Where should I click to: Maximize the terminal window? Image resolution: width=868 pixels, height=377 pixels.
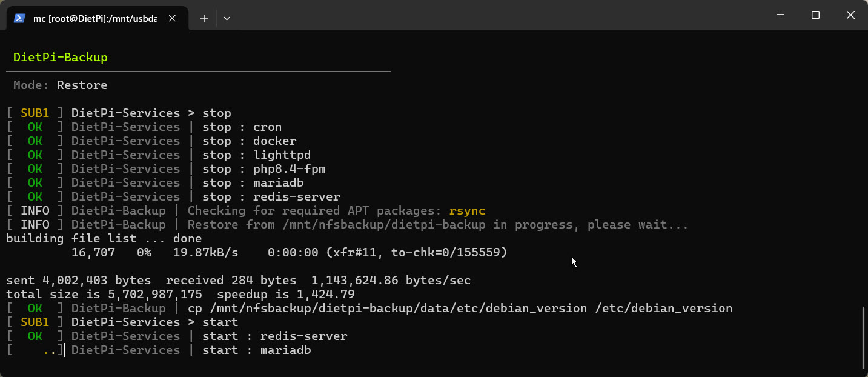[815, 15]
